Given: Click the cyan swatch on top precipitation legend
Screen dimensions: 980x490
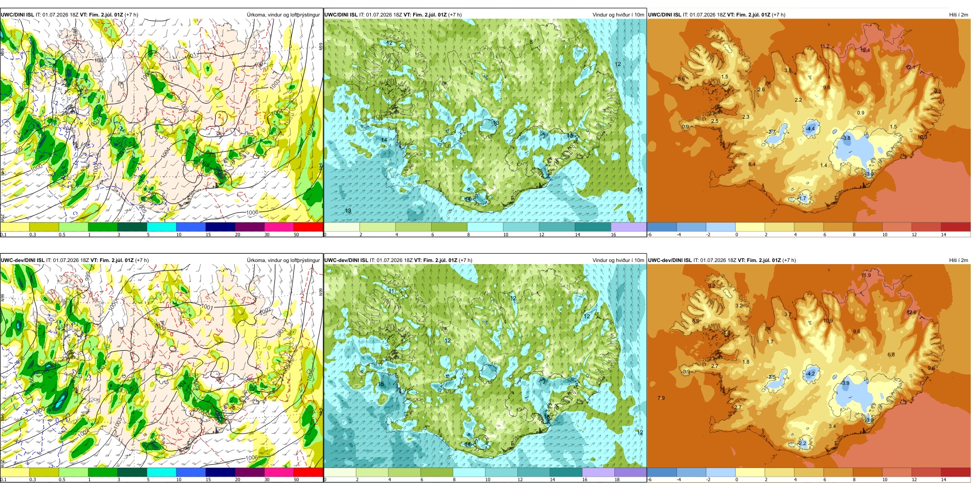Looking at the screenshot, I should [x=161, y=227].
